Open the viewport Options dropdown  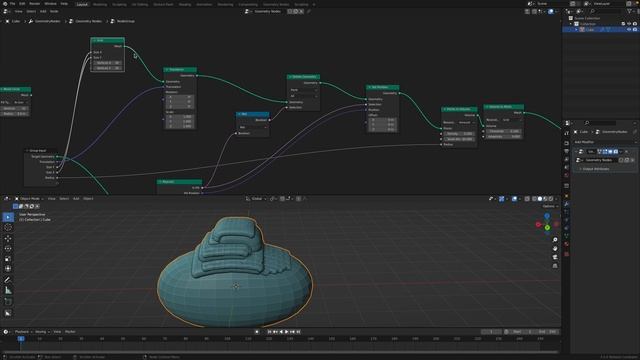point(549,206)
